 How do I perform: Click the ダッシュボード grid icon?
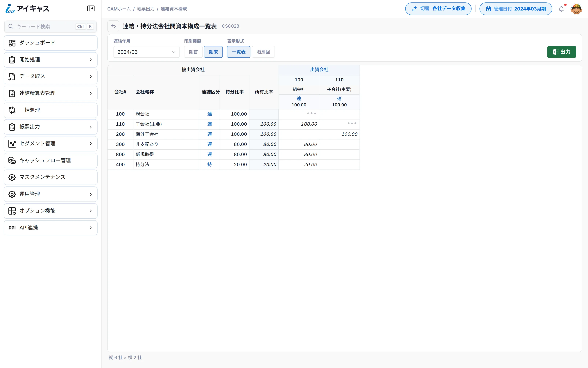click(12, 43)
